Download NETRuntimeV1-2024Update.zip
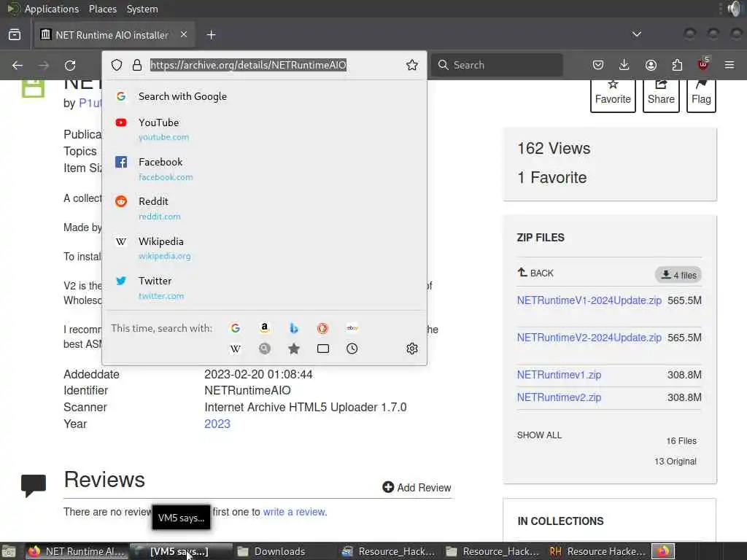This screenshot has width=747, height=560. tap(589, 300)
